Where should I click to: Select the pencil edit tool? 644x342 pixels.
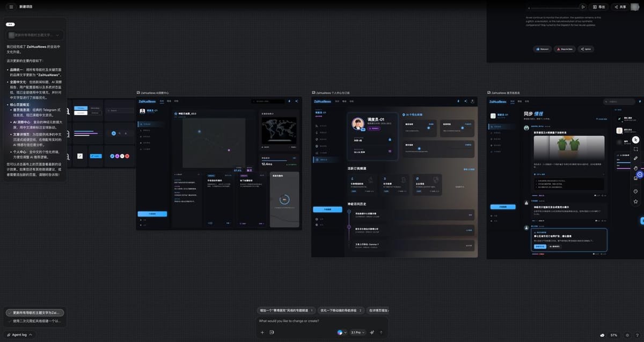pyautogui.click(x=636, y=159)
